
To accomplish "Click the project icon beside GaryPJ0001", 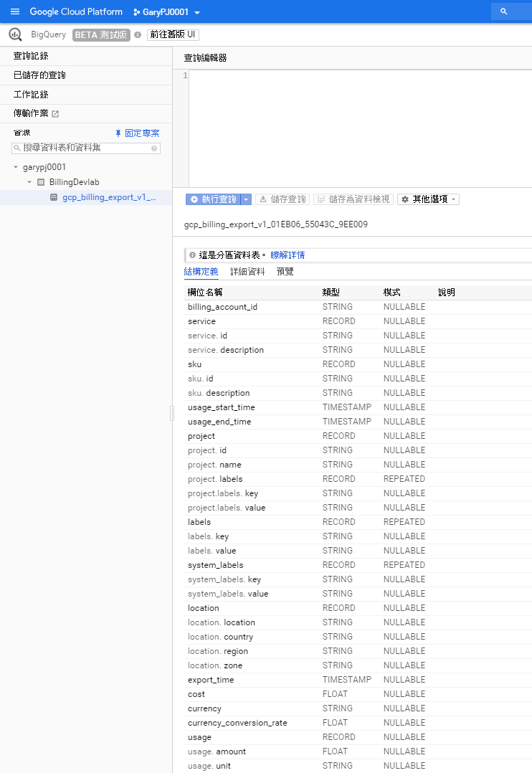I will [x=136, y=11].
